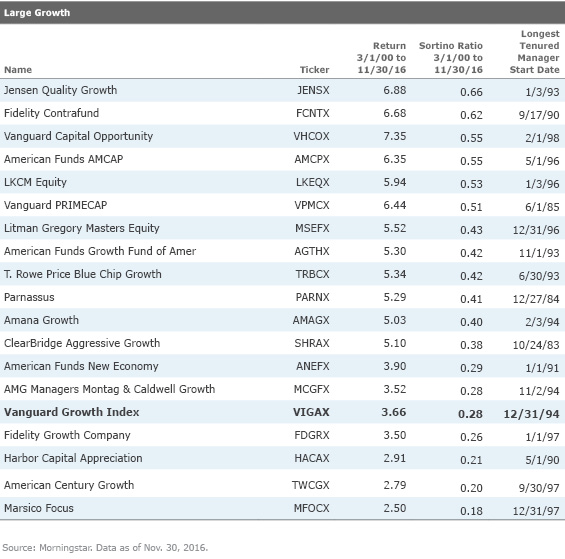Select Fidelity Contrafund fund name
565x559 pixels.
pos(52,113)
